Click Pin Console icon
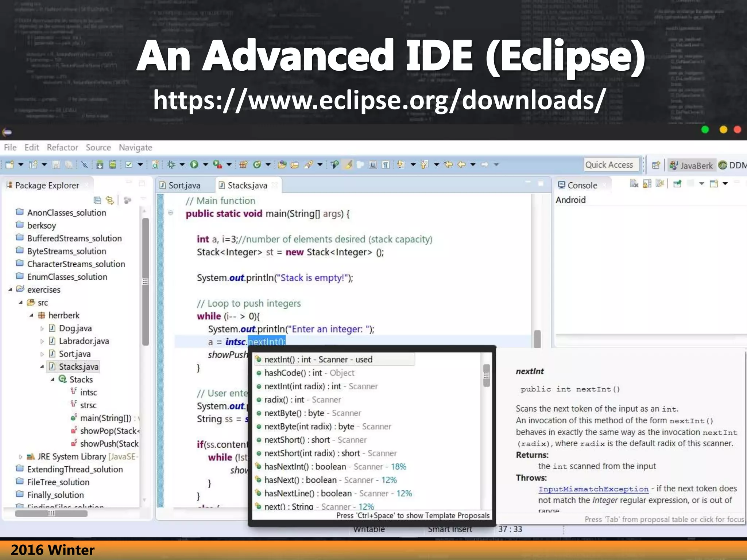The width and height of the screenshot is (747, 560). tap(678, 184)
